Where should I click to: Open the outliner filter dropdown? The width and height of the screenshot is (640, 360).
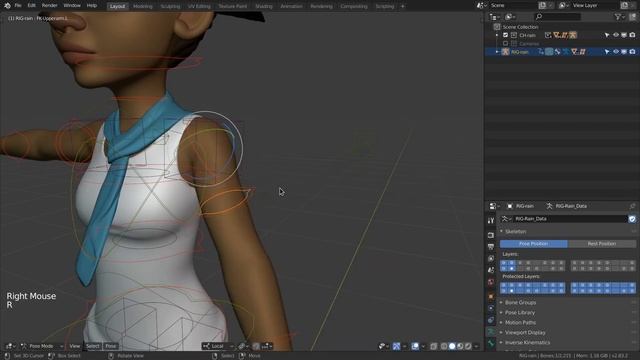(x=619, y=17)
